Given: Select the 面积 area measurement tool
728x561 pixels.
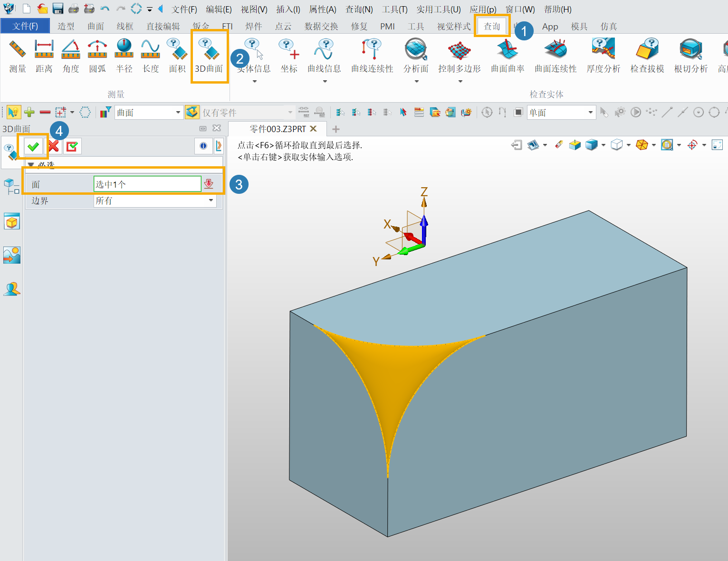Looking at the screenshot, I should click(177, 56).
